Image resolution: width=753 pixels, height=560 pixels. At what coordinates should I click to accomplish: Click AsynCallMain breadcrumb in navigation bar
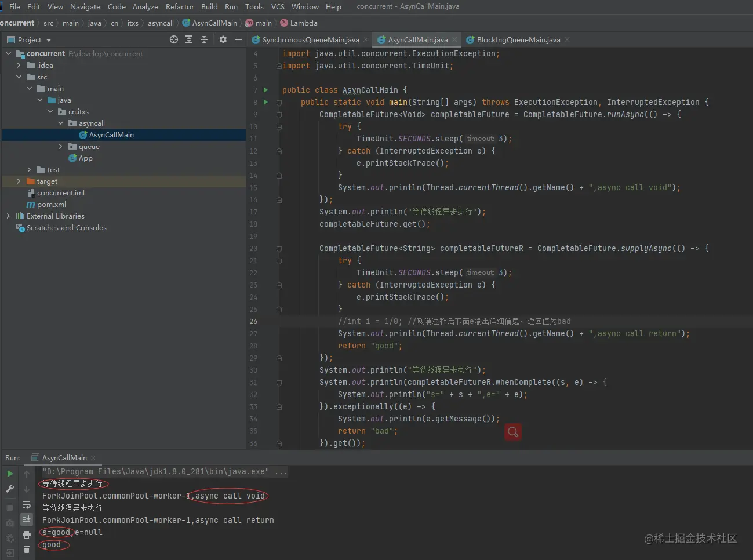210,23
